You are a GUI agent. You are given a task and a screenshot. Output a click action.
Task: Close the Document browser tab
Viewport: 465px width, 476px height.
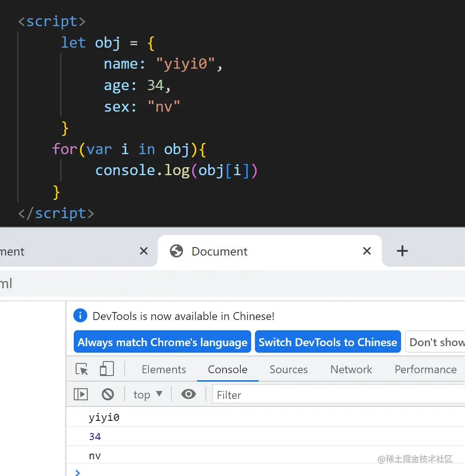[366, 251]
